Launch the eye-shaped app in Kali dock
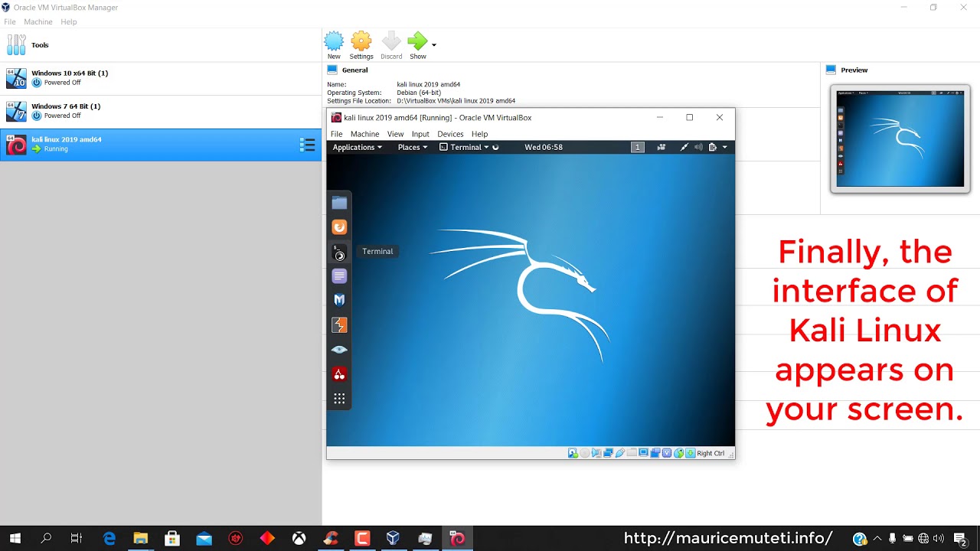The height and width of the screenshot is (551, 980). click(339, 350)
